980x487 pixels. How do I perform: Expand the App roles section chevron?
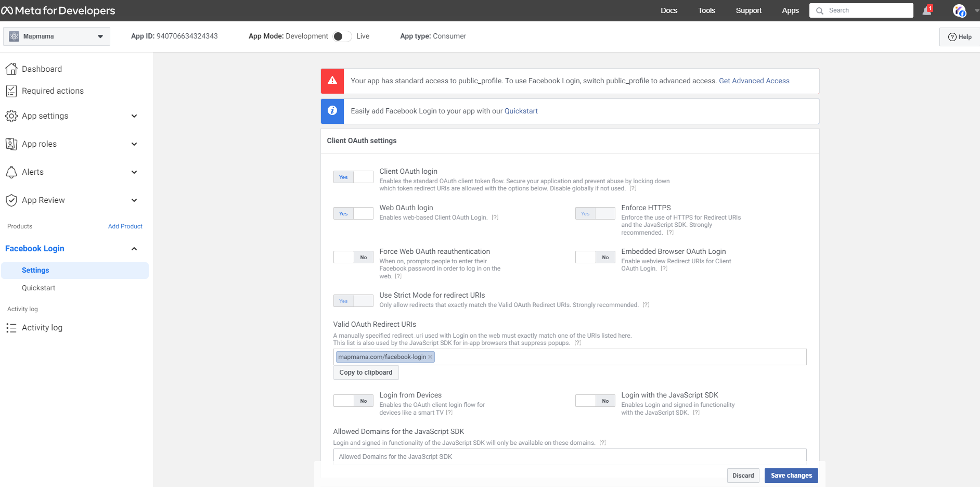(134, 144)
